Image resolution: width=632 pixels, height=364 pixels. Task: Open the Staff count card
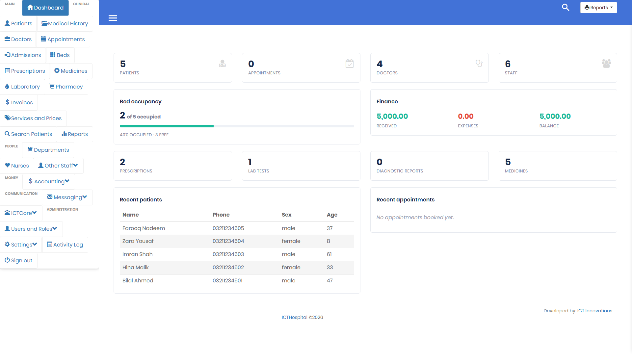[558, 68]
